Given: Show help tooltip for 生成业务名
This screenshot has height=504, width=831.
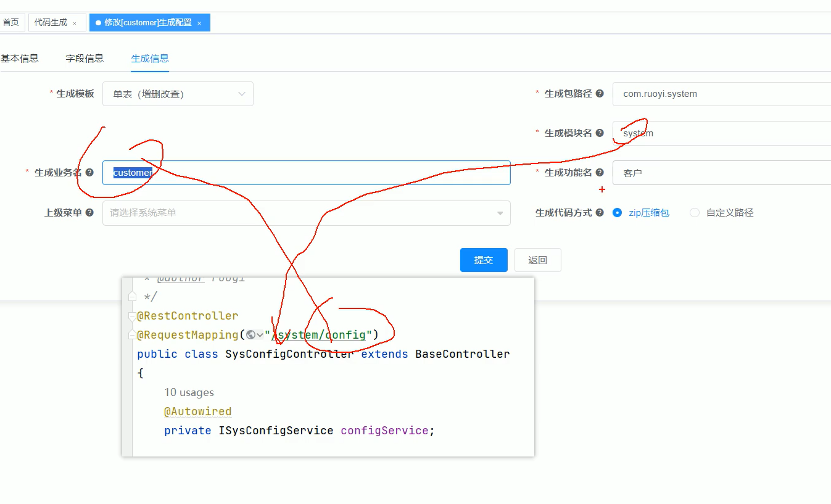Looking at the screenshot, I should click(89, 173).
